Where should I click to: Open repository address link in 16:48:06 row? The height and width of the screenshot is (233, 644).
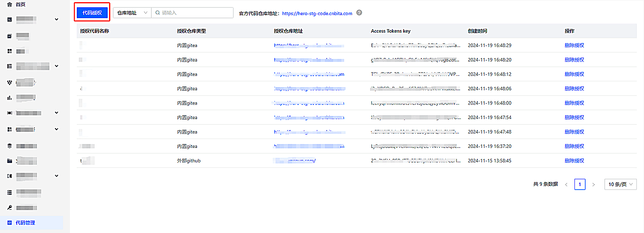pos(309,89)
